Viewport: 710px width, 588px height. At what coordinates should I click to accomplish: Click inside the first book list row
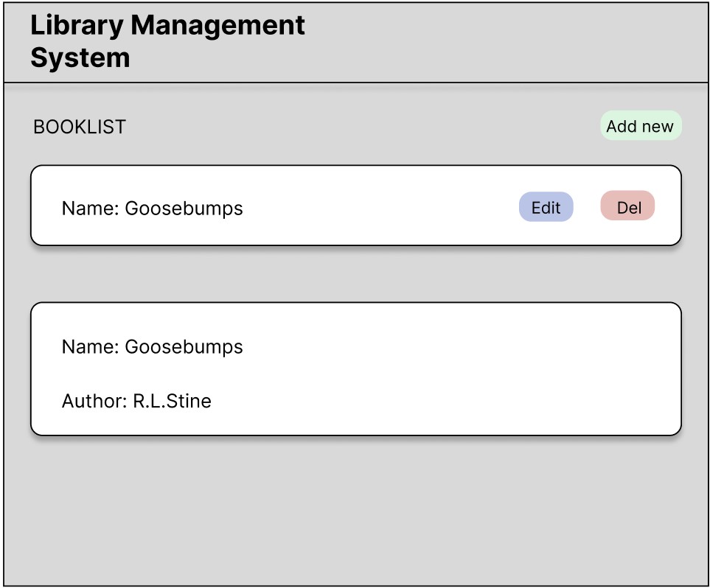point(295,205)
